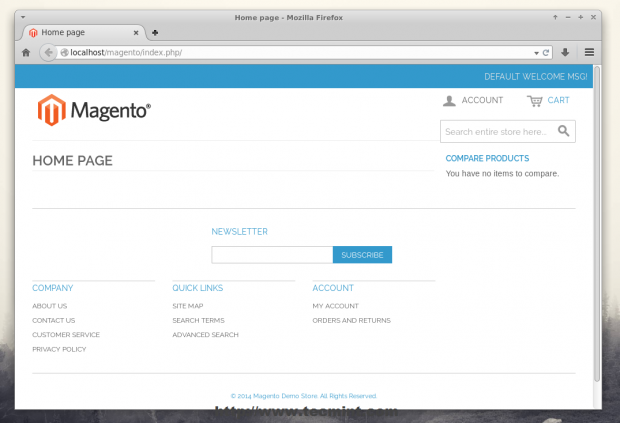
Task: Click the HOME PAGE heading
Action: coord(72,161)
